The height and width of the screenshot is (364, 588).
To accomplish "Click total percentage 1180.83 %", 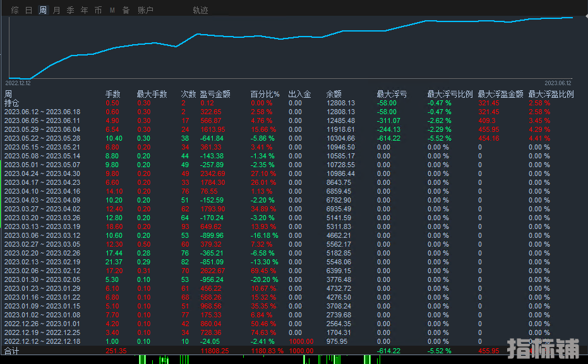I will (267, 351).
